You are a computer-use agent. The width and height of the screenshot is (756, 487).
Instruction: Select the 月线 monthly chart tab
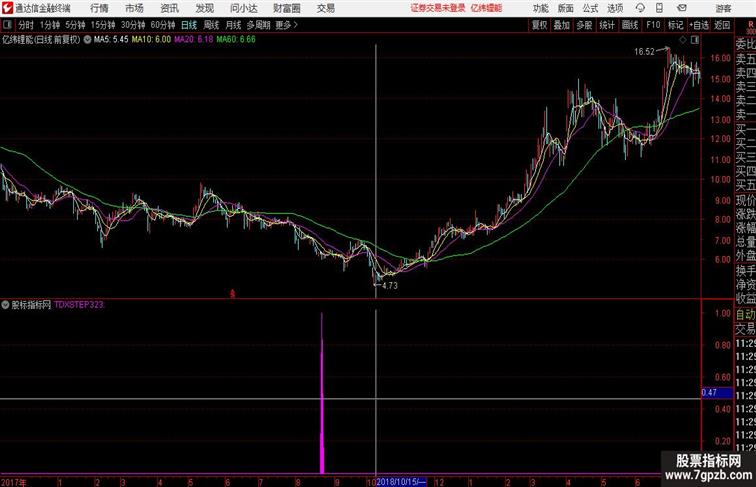(233, 25)
